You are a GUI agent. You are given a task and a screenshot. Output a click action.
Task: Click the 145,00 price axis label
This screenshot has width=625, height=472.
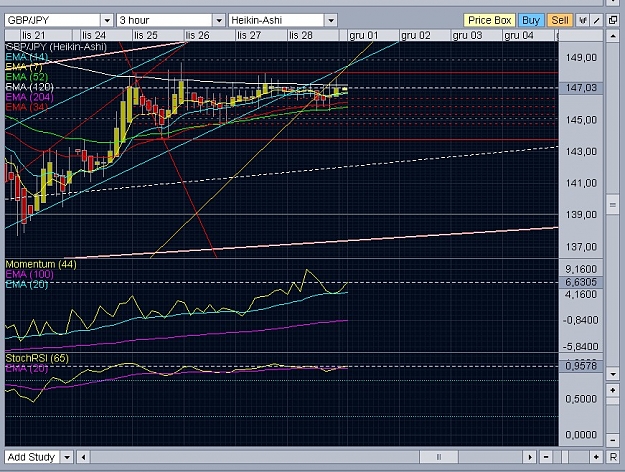581,120
